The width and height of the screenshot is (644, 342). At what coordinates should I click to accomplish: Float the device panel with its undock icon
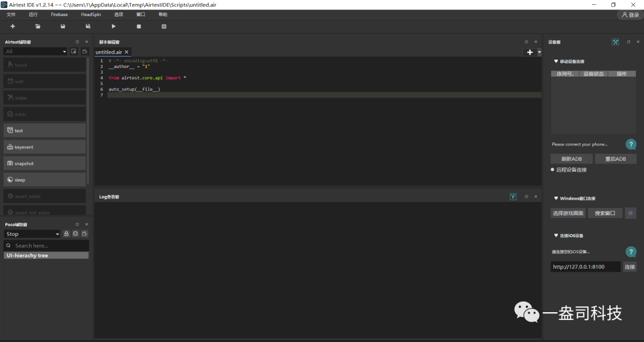tap(628, 42)
